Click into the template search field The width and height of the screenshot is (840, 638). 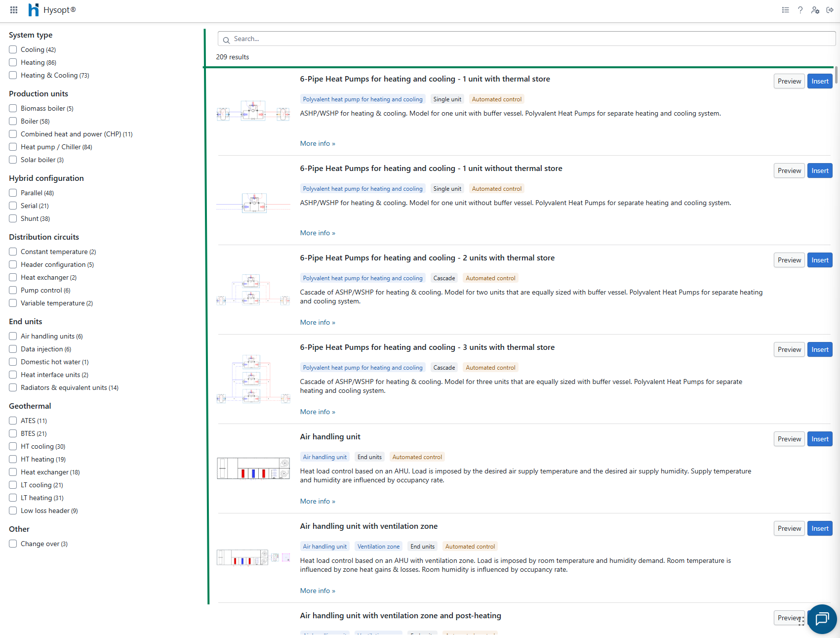(x=526, y=39)
